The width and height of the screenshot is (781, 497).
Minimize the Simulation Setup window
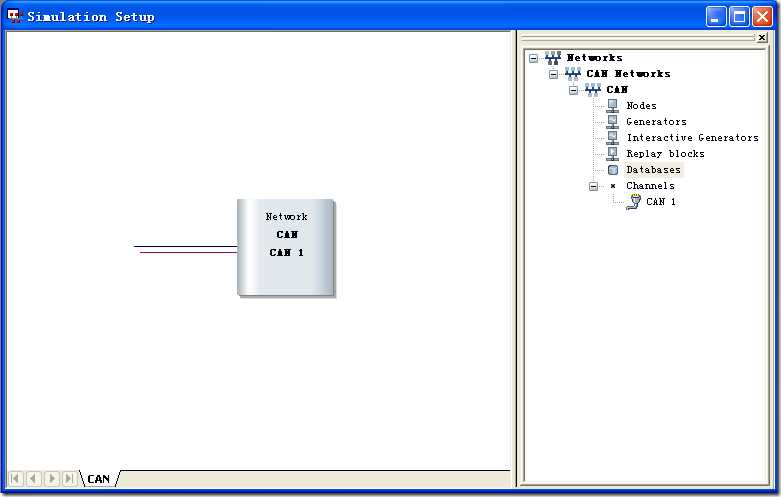[716, 17]
